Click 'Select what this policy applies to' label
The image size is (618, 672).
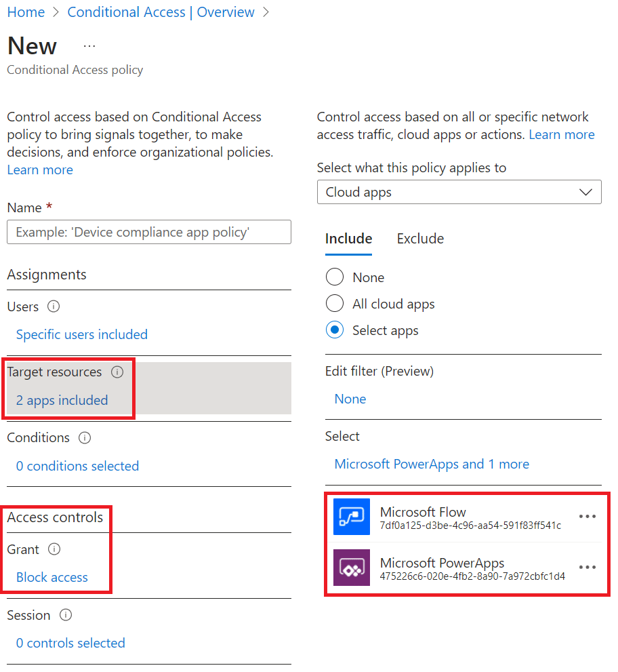tap(411, 167)
